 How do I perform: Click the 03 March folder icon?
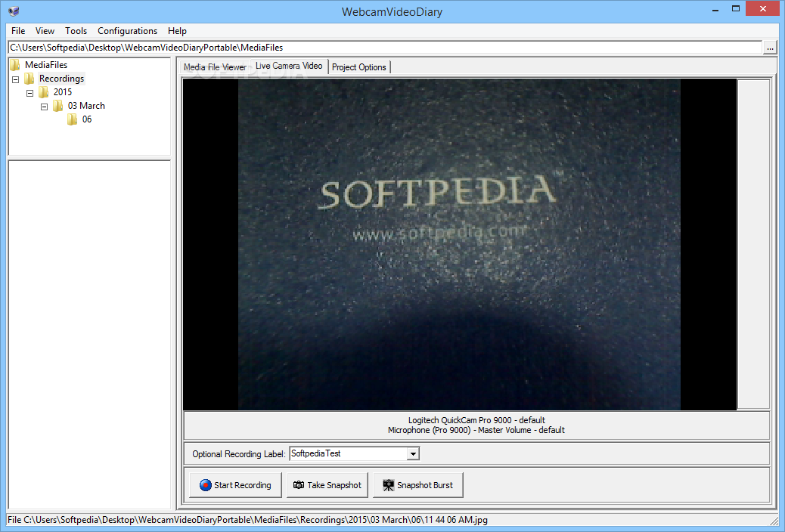pos(58,106)
